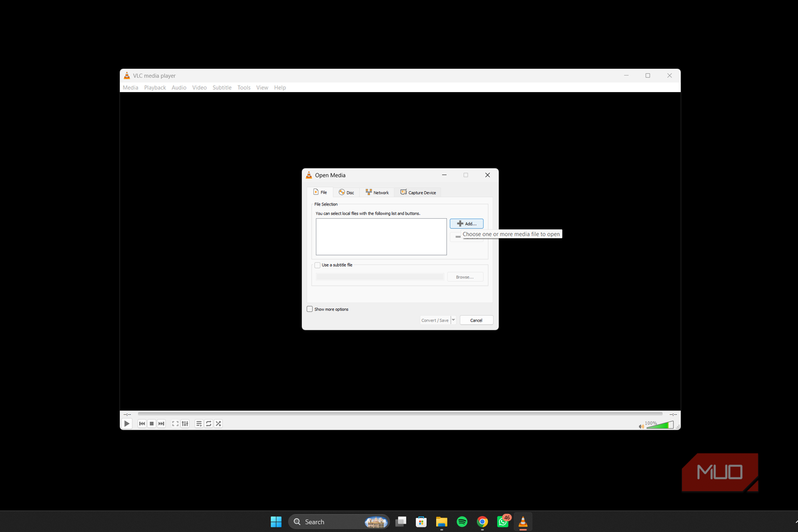Adjust the green volume slider
This screenshot has width=798, height=532.
point(660,425)
